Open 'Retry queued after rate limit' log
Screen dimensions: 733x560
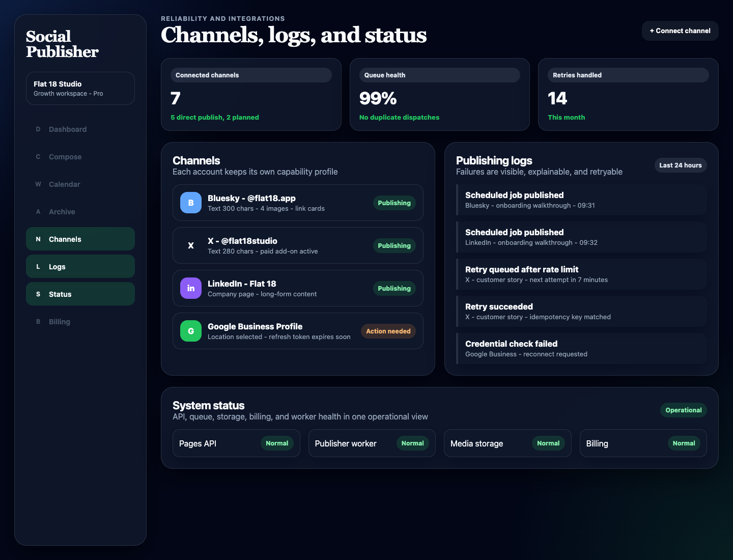(581, 274)
